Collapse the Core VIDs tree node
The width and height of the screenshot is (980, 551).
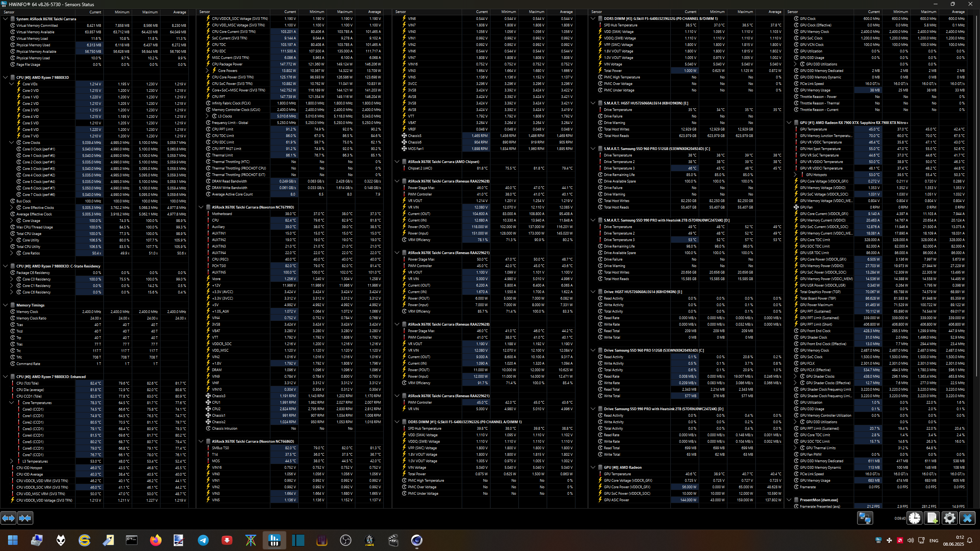point(11,84)
